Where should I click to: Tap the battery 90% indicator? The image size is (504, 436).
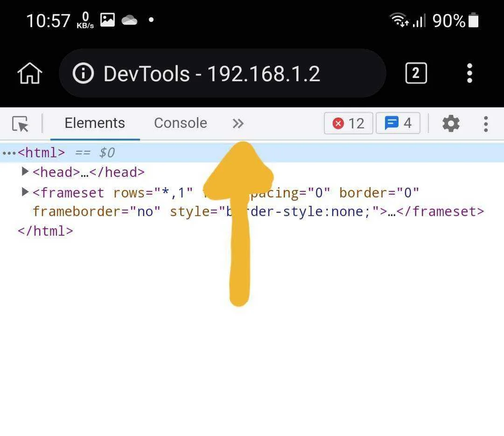point(455,21)
